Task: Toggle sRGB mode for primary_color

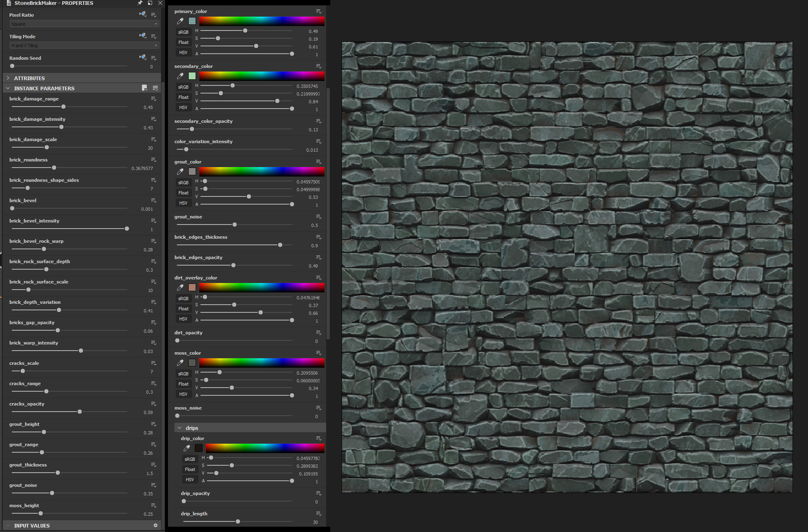Action: pyautogui.click(x=183, y=32)
